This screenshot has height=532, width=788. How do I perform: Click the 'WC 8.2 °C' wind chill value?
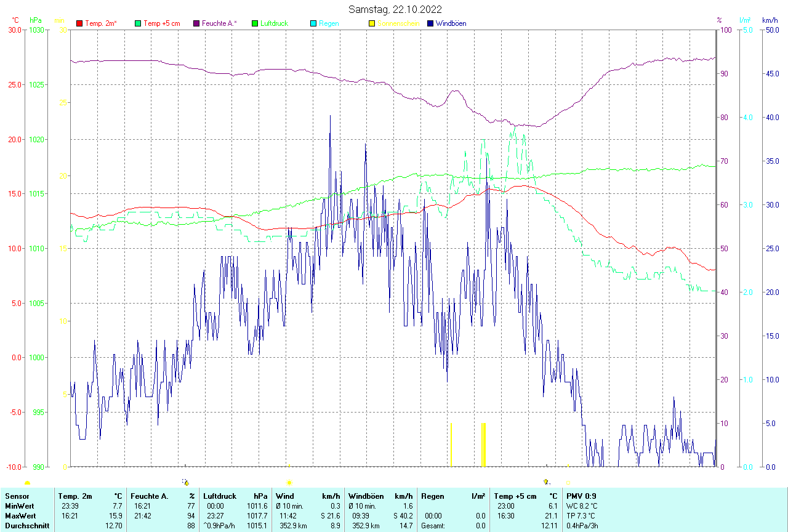click(582, 506)
